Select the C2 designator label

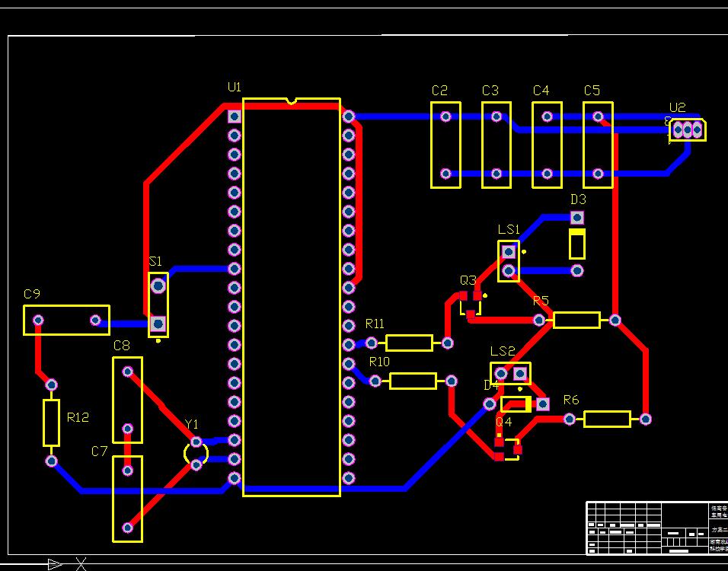[x=439, y=91]
